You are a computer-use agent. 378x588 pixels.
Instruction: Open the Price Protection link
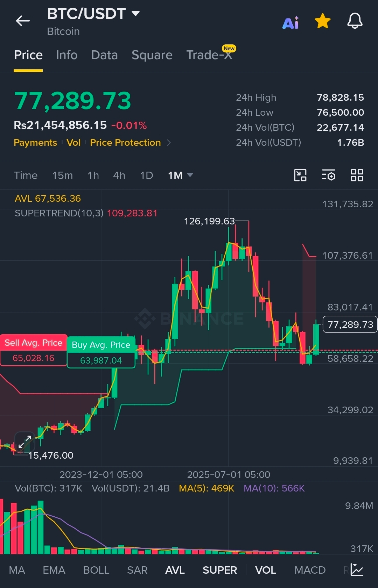[x=125, y=143]
